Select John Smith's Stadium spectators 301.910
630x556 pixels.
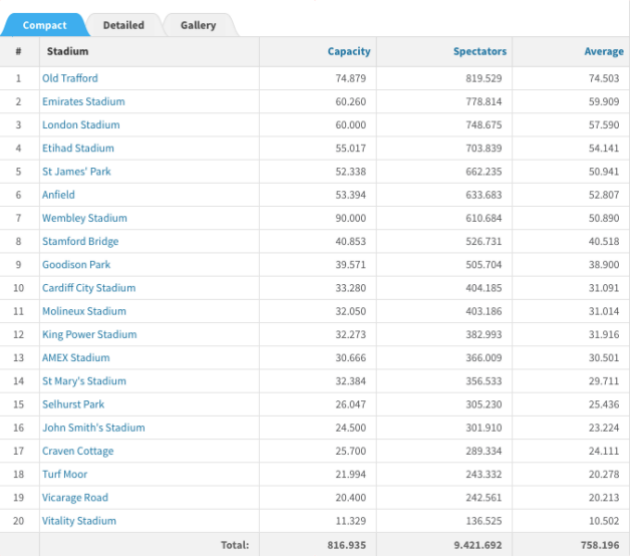(484, 428)
